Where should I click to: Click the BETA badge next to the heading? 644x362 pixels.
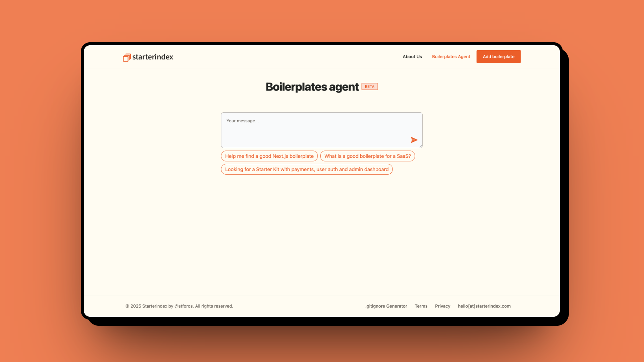tap(370, 86)
